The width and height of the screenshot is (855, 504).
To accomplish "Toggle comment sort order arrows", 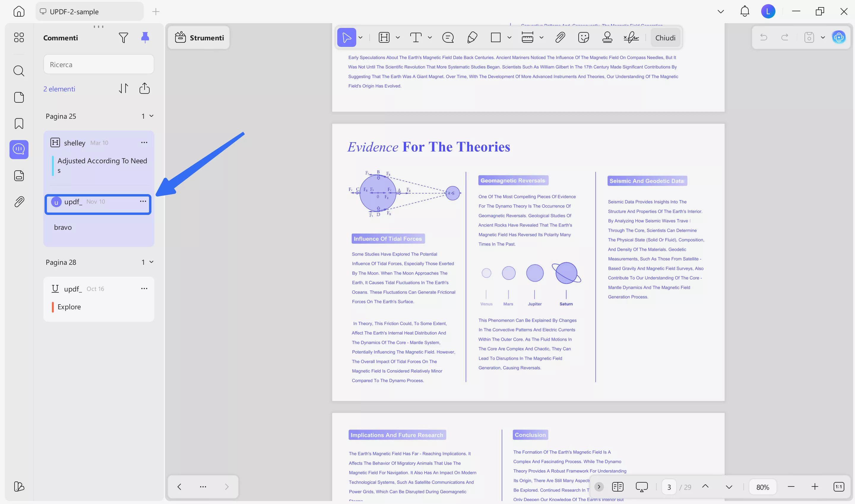I will click(x=123, y=89).
